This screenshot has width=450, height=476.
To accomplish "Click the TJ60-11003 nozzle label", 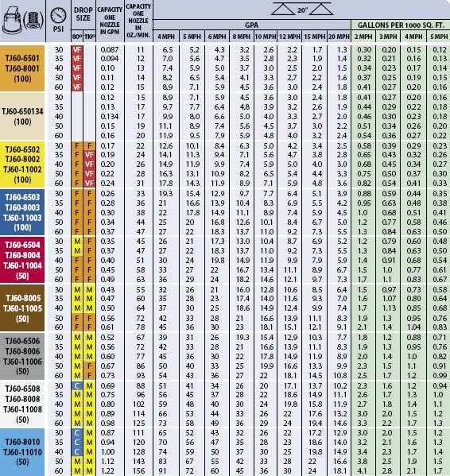I will coord(22,218).
